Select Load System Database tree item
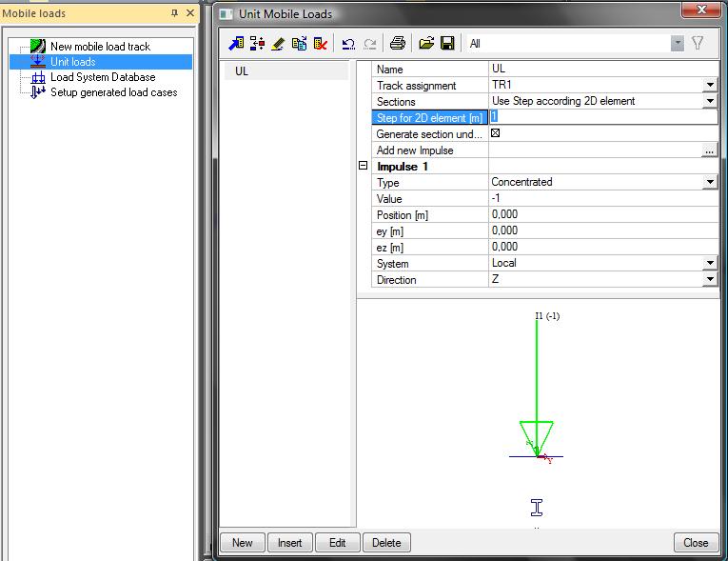Viewport: 728px width, 561px height. pyautogui.click(x=103, y=77)
